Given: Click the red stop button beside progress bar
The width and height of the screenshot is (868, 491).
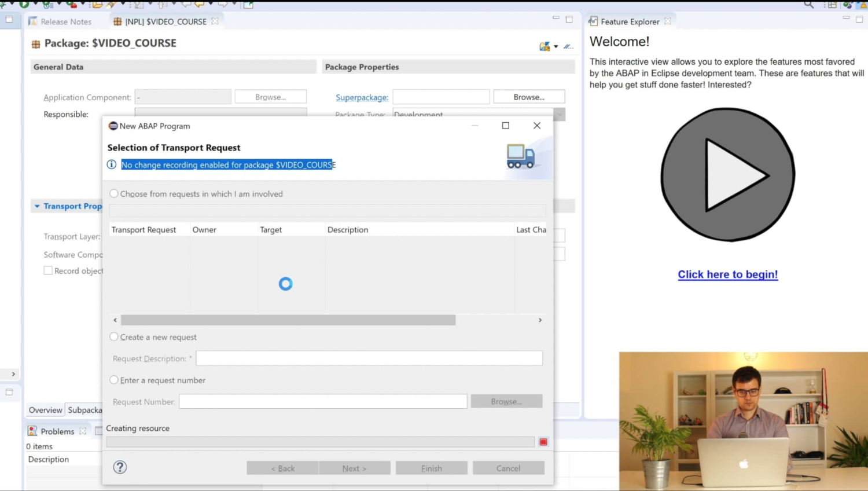Looking at the screenshot, I should (x=543, y=442).
